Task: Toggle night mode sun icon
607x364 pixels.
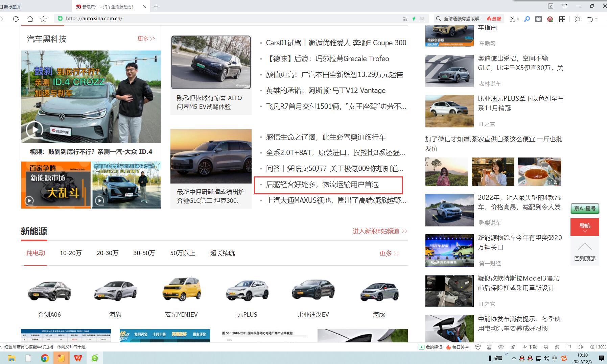Action: (578, 19)
